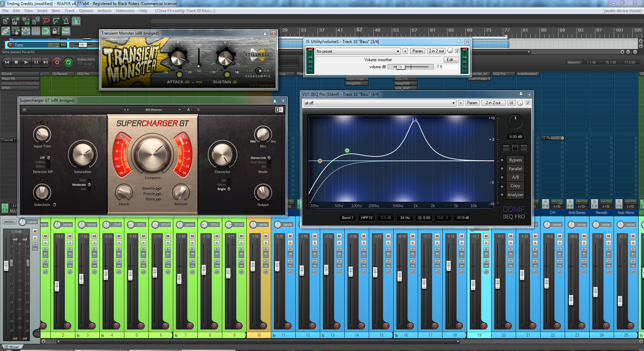This screenshot has width=644, height=351.
Task: Open the Extensions menu
Action: 125,11
